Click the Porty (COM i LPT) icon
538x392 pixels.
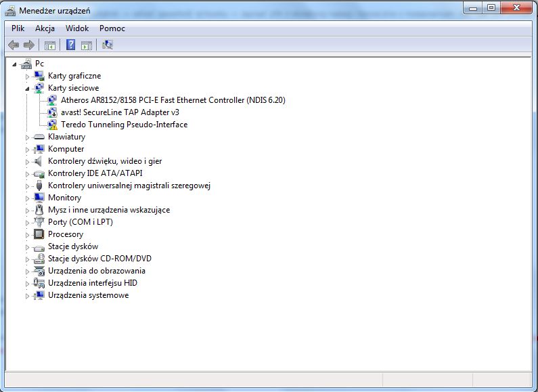[39, 222]
